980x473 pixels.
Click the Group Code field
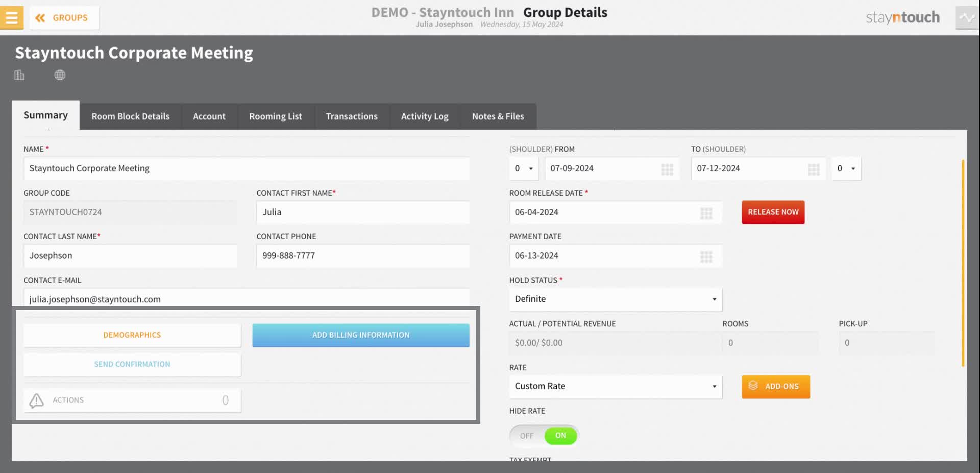(130, 212)
